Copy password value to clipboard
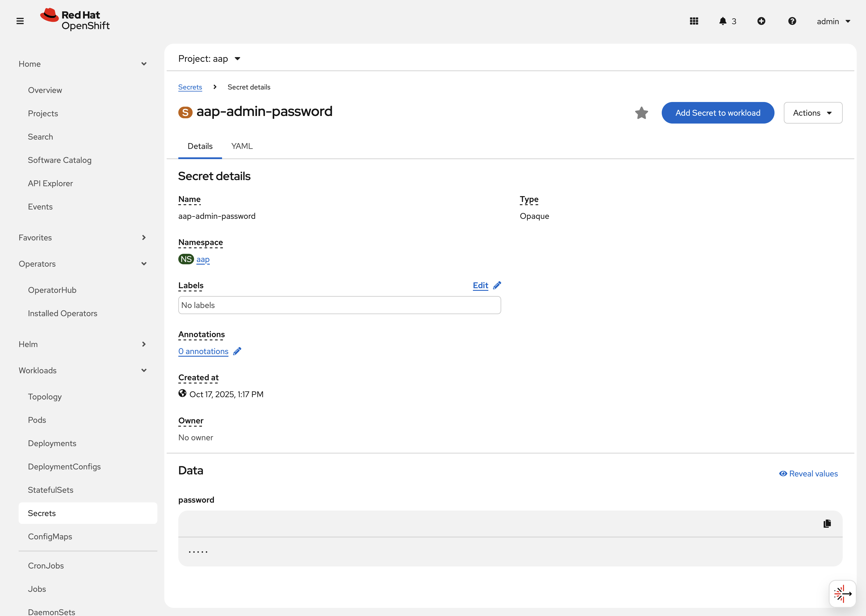The height and width of the screenshot is (616, 866). click(827, 523)
